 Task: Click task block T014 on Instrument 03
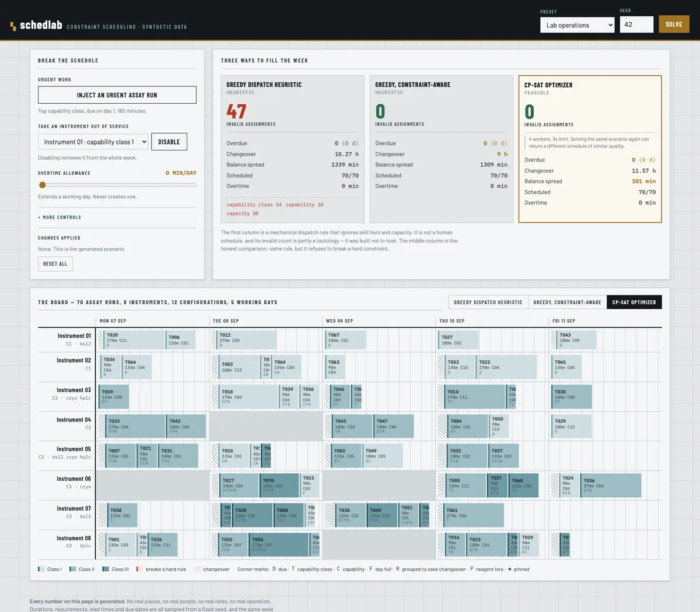click(x=475, y=396)
